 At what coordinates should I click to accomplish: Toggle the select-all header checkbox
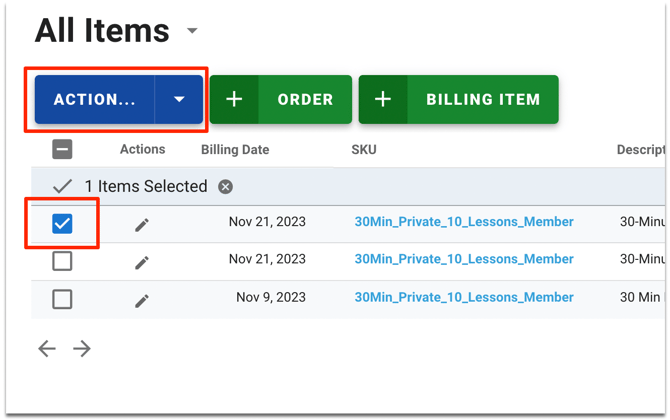(62, 150)
